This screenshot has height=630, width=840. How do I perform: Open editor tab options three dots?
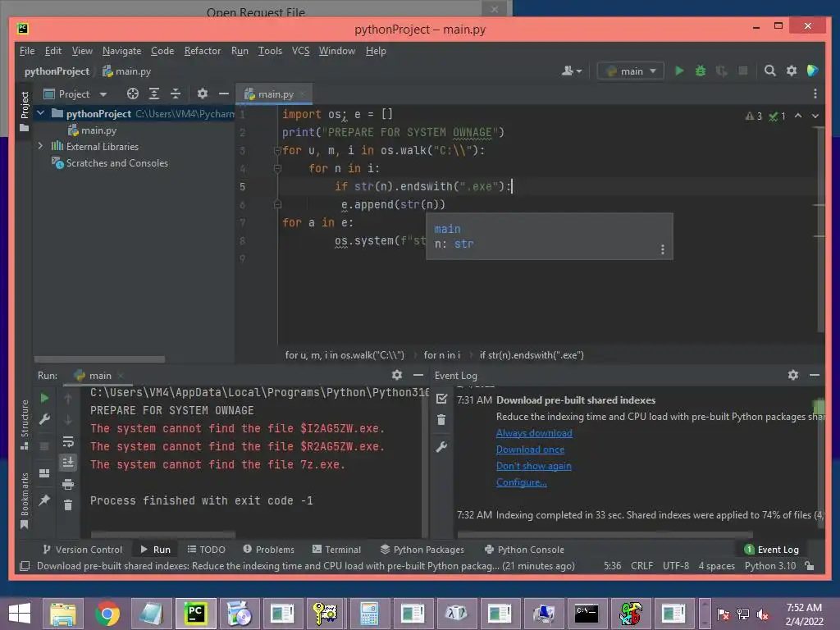pyautogui.click(x=815, y=94)
